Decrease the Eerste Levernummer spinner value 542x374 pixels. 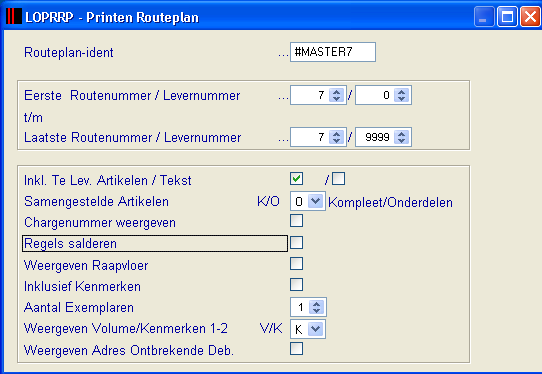coord(401,99)
